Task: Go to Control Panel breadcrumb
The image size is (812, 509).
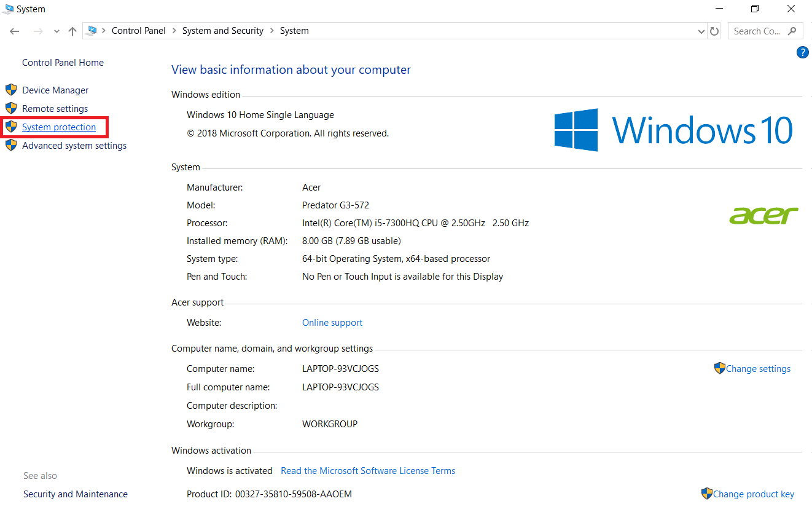Action: click(x=138, y=31)
